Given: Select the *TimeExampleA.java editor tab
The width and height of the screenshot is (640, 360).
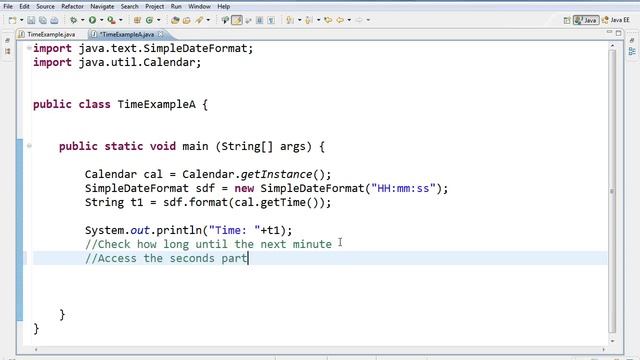Looking at the screenshot, I should pyautogui.click(x=127, y=35).
